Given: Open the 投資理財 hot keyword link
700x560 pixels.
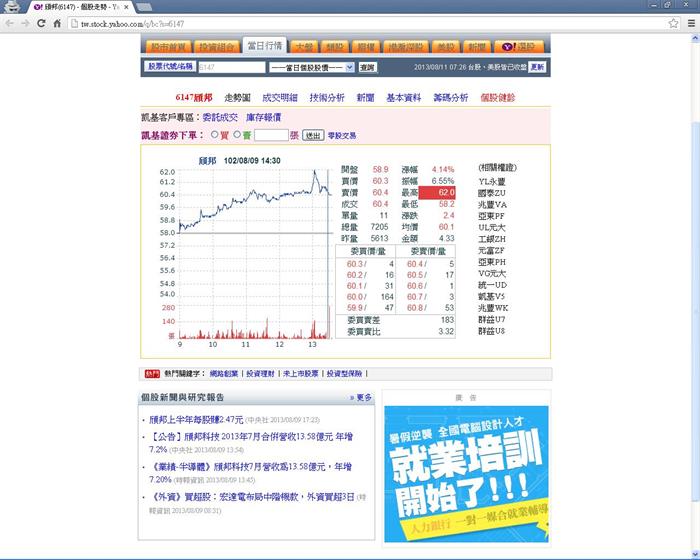Looking at the screenshot, I should coord(260,374).
